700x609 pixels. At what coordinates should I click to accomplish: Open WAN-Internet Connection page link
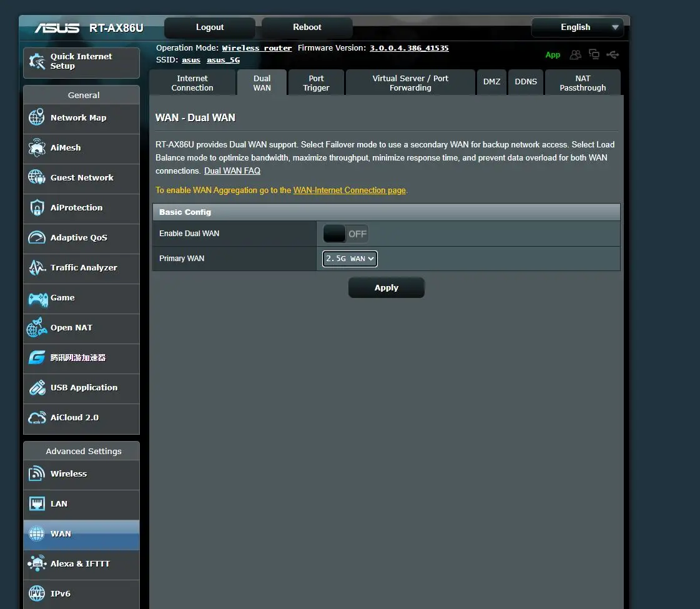[350, 191]
